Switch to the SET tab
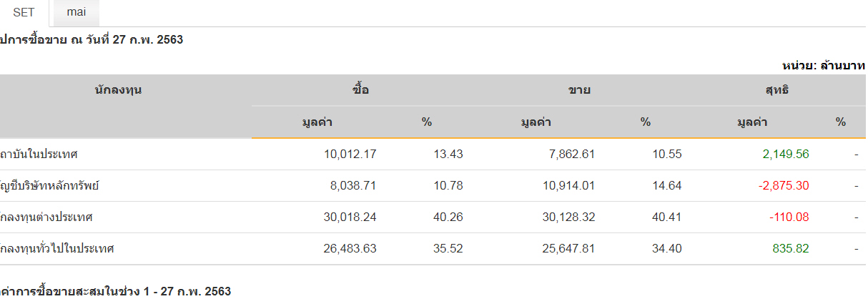The height and width of the screenshot is (299, 868). point(24,13)
